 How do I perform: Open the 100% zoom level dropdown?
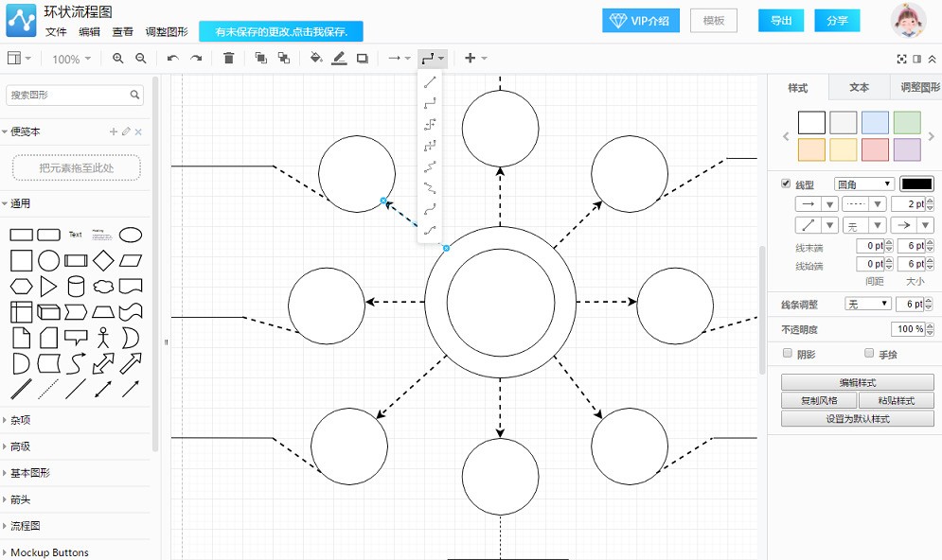71,59
